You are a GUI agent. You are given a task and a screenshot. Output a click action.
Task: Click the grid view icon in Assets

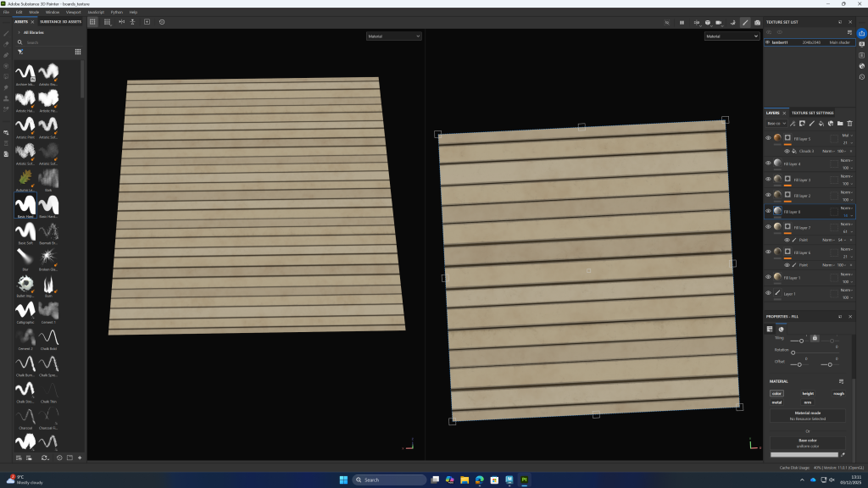coord(78,51)
